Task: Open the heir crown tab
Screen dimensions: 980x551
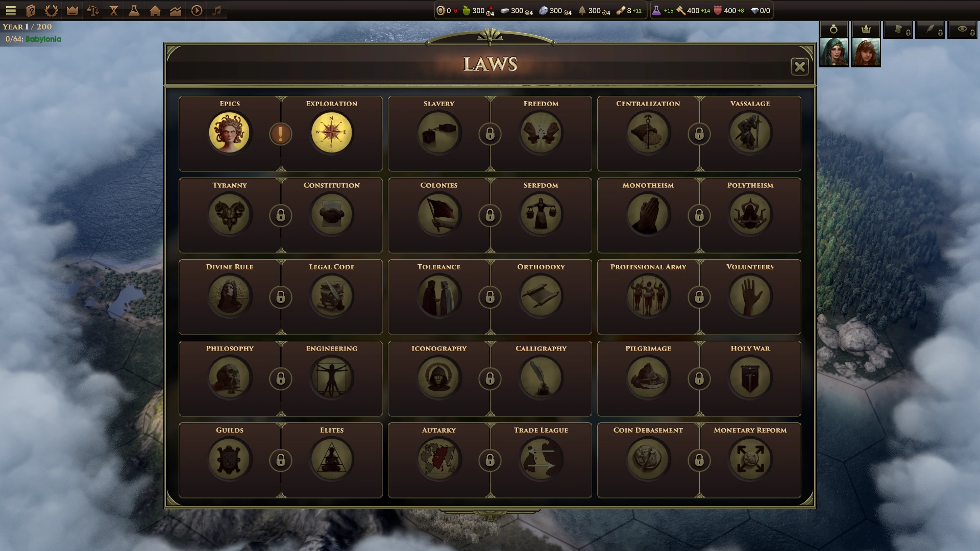Action: 866,29
